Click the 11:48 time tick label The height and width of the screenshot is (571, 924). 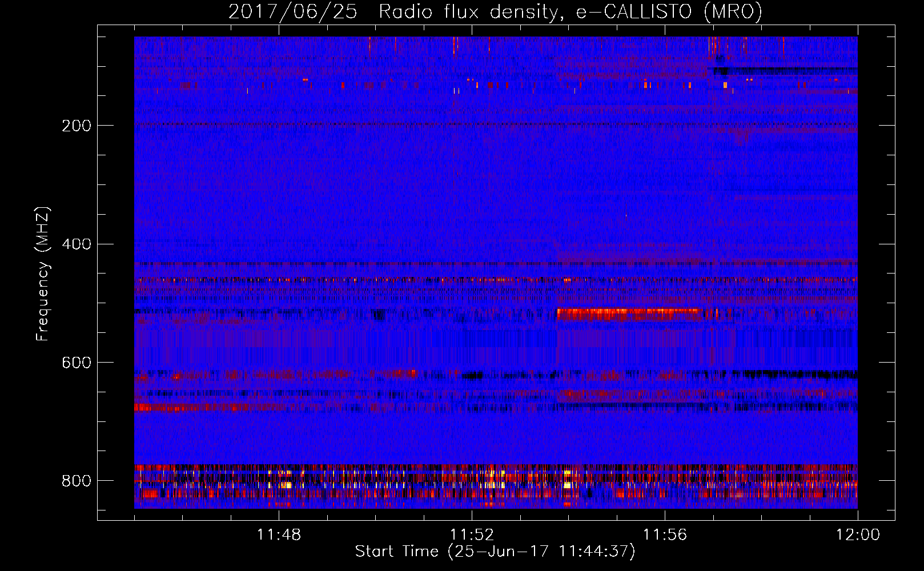(279, 535)
